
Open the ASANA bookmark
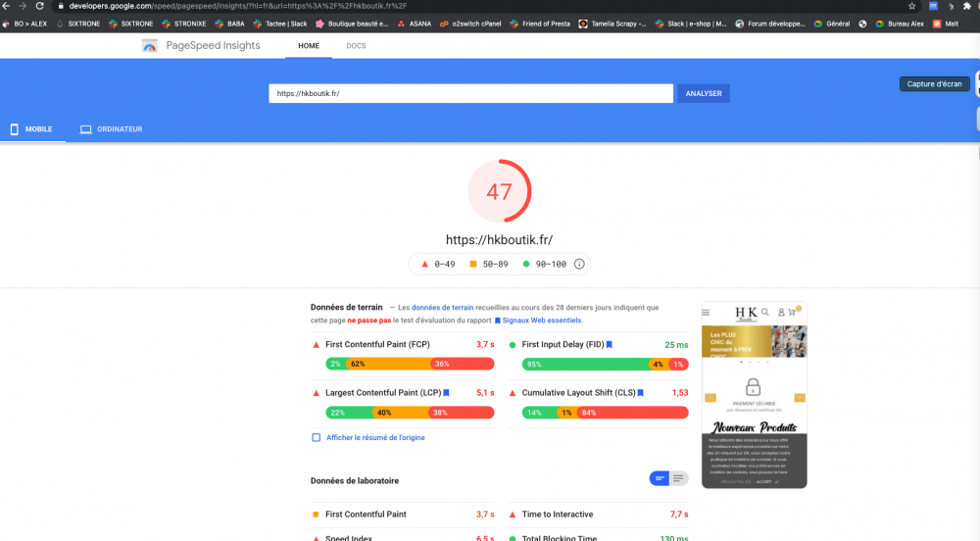click(x=415, y=24)
